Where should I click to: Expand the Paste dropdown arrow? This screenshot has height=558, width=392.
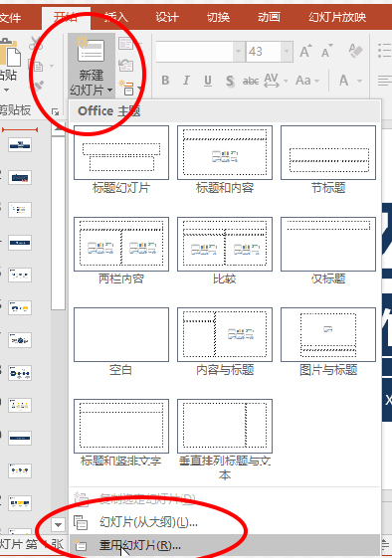6,91
